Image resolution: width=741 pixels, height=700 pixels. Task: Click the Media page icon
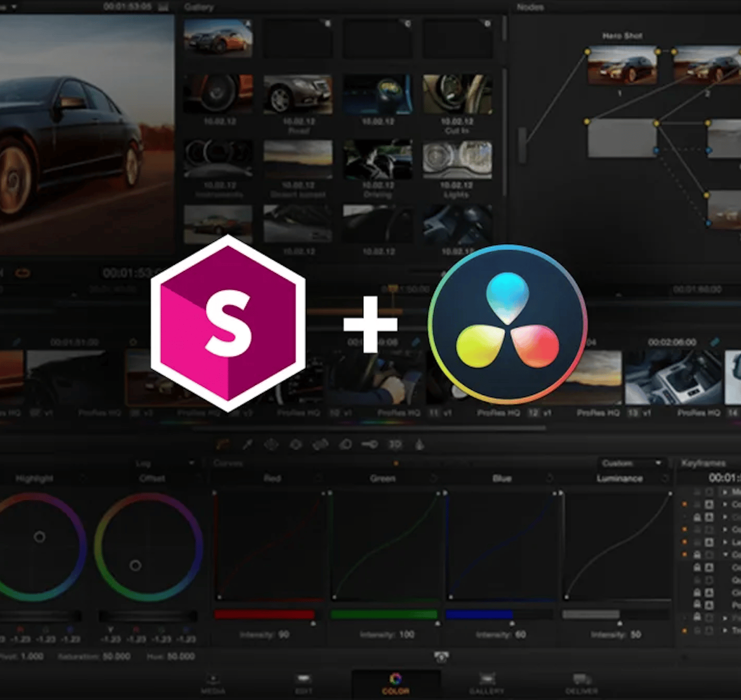point(213,678)
